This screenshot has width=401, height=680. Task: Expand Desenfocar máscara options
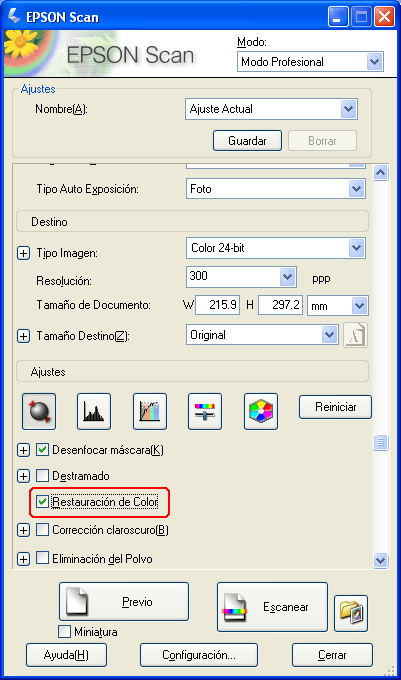[x=23, y=450]
